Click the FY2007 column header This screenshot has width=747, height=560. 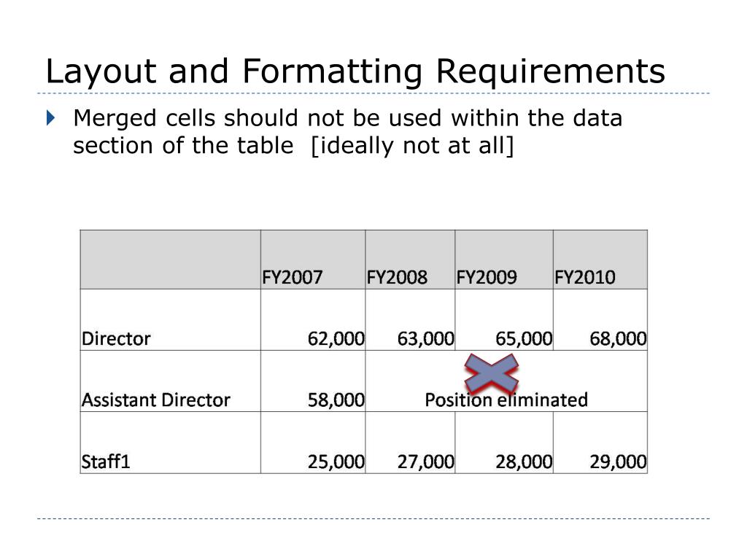pyautogui.click(x=313, y=260)
